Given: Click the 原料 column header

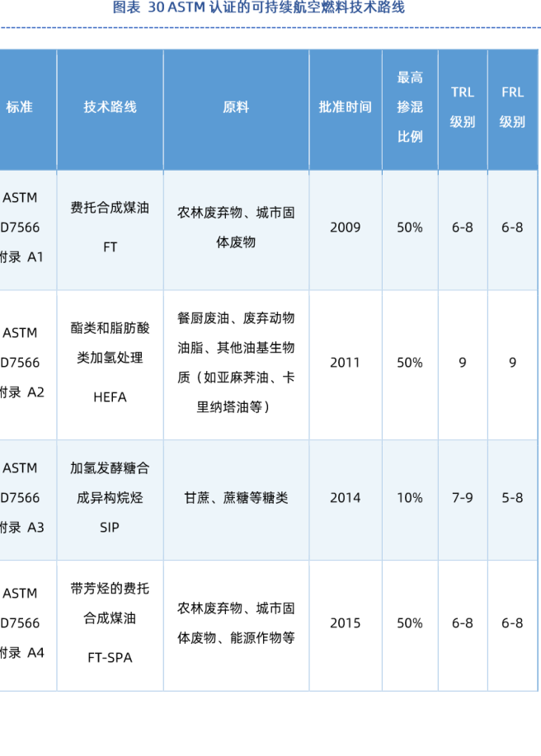Looking at the screenshot, I should tap(236, 107).
